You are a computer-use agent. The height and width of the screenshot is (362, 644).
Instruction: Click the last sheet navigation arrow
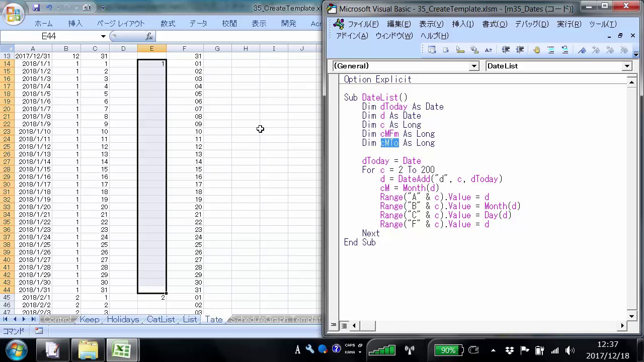(33, 320)
